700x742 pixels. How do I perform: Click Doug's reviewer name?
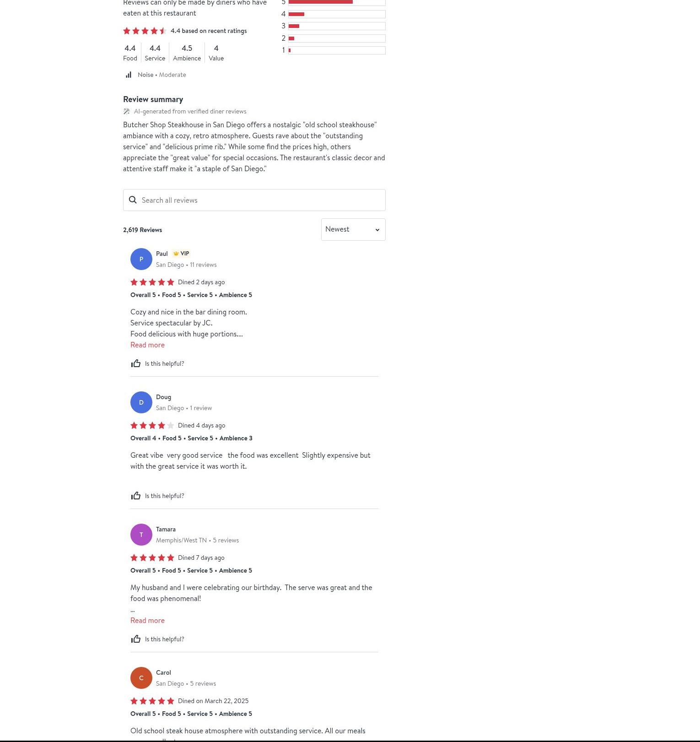pyautogui.click(x=163, y=397)
